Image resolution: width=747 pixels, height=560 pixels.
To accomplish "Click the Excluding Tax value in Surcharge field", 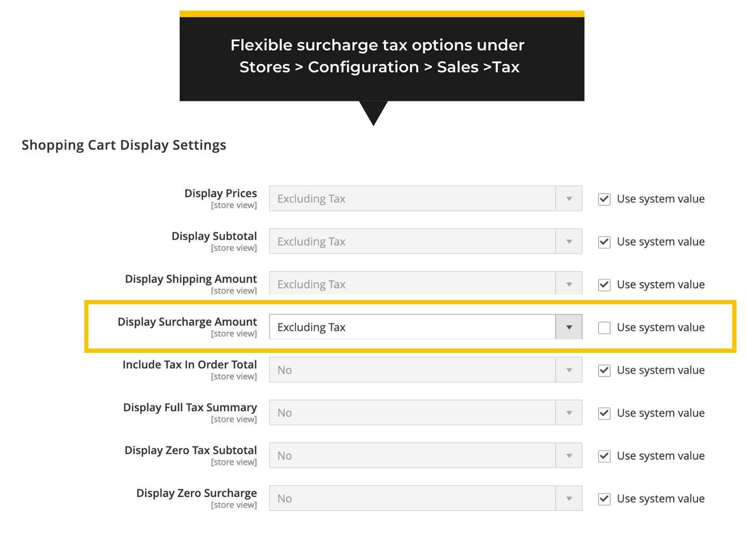I will [x=311, y=328].
